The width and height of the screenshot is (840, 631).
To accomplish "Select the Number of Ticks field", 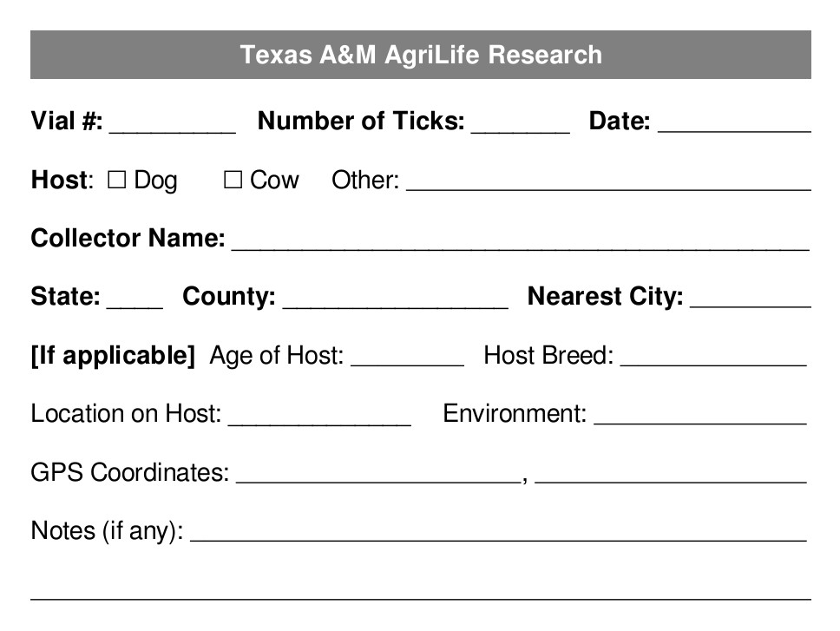I will pyautogui.click(x=520, y=123).
